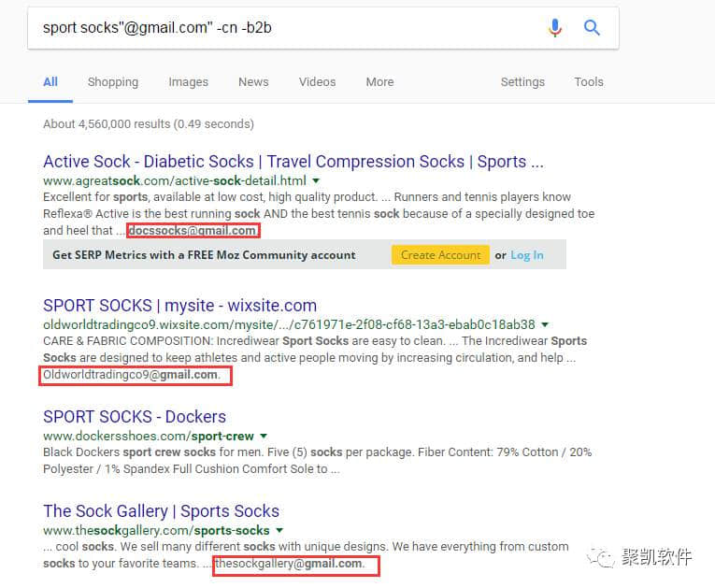Click the Create Account Moz button
This screenshot has width=715, height=588.
point(440,255)
